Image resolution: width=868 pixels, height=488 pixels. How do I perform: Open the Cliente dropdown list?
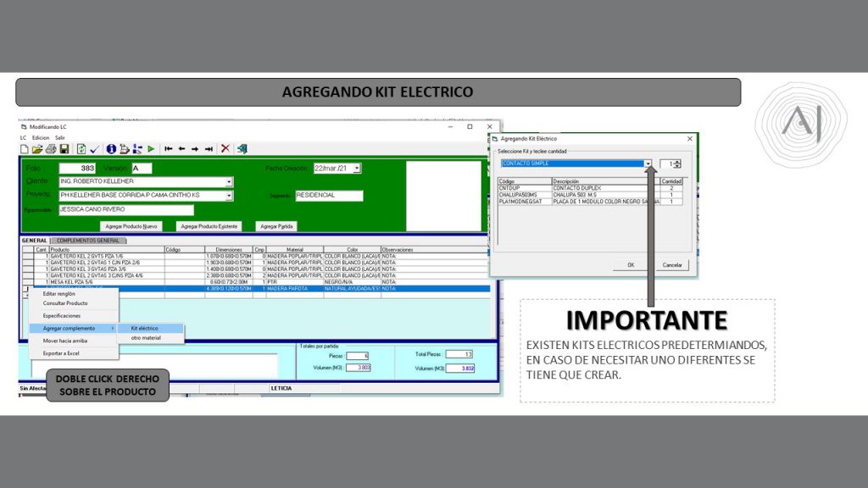pyautogui.click(x=229, y=181)
